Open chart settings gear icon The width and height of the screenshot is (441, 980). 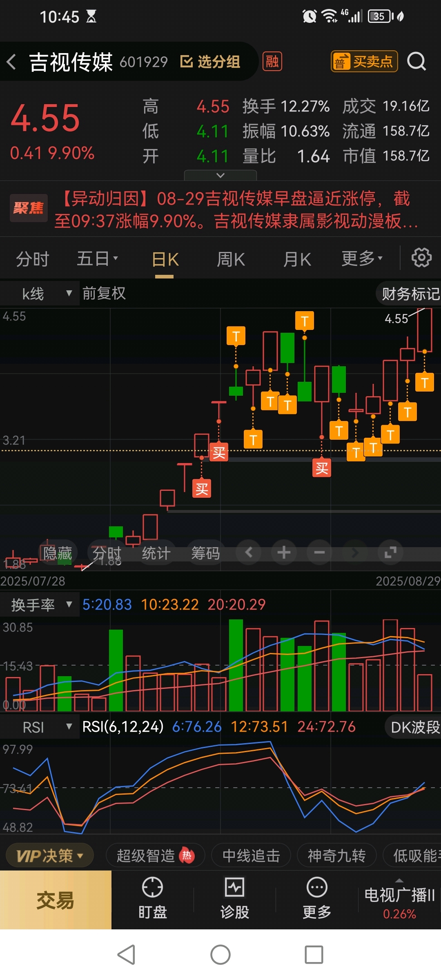(x=421, y=258)
